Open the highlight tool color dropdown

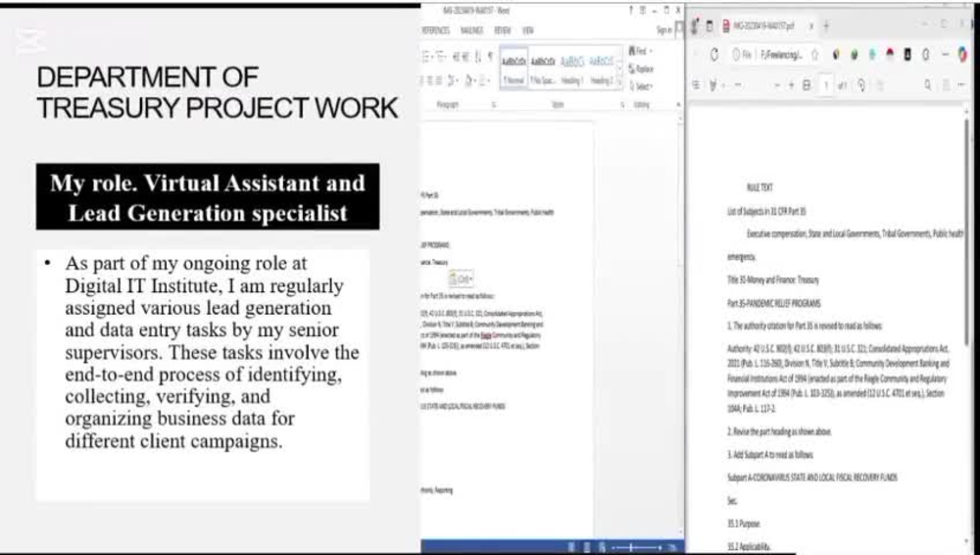724,85
